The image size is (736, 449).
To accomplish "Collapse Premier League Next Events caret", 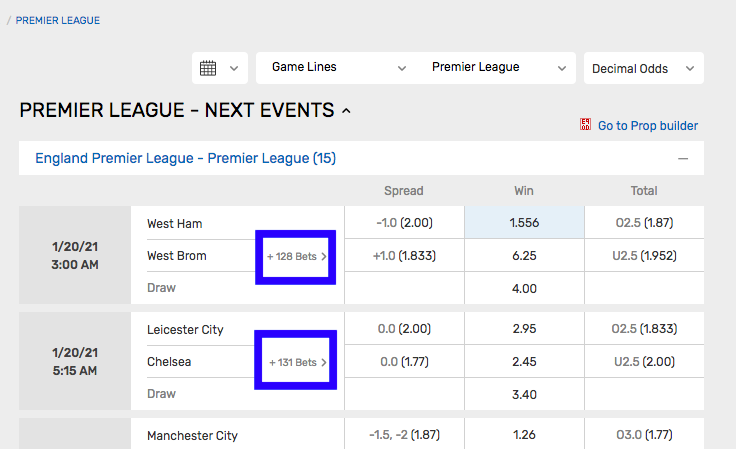I will [x=346, y=111].
